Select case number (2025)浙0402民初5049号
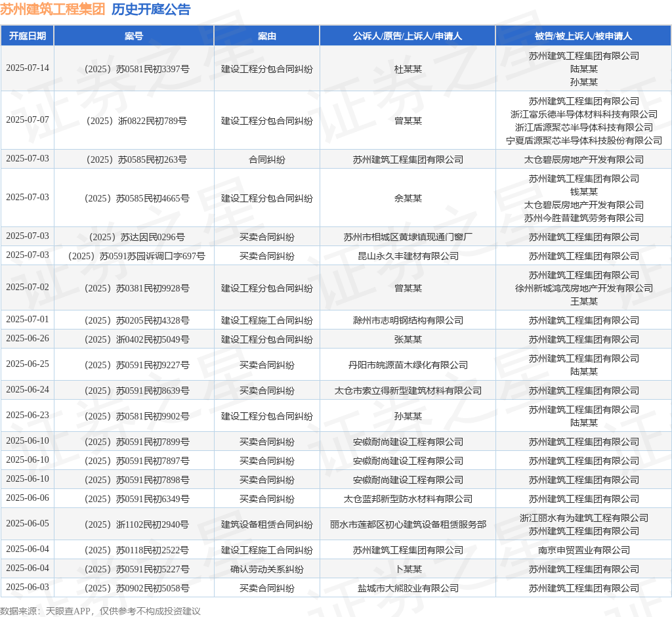Viewport: 672px width, 617px height. [x=136, y=339]
